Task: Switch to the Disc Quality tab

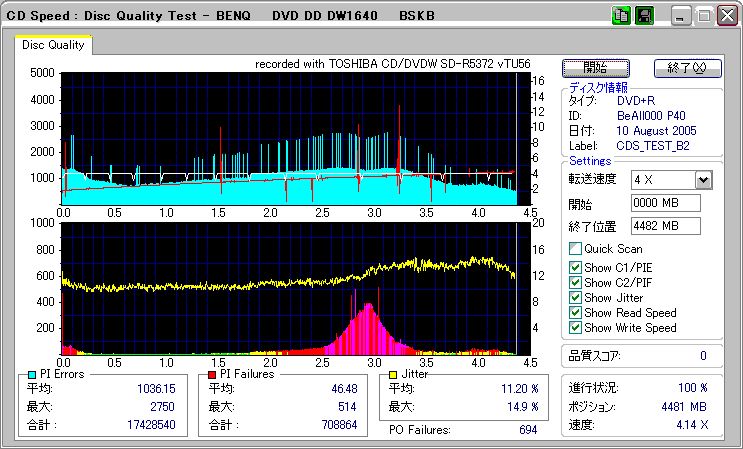Action: [x=53, y=45]
